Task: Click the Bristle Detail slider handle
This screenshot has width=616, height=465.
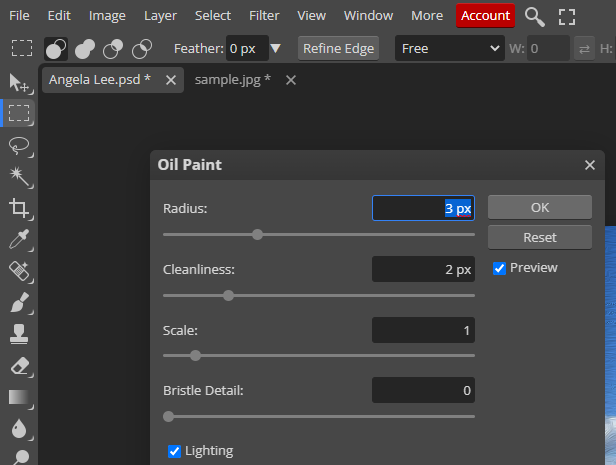Action: 169,417
